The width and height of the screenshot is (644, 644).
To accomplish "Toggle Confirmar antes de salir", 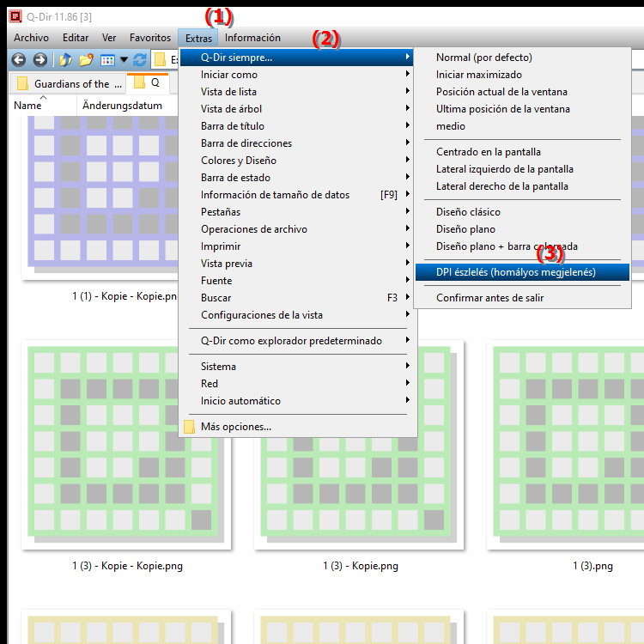I will tap(489, 298).
